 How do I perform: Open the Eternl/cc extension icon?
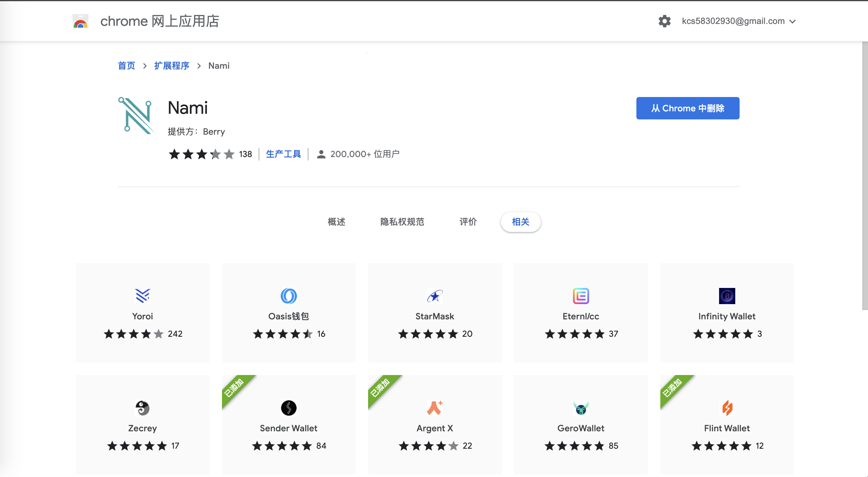click(x=580, y=296)
